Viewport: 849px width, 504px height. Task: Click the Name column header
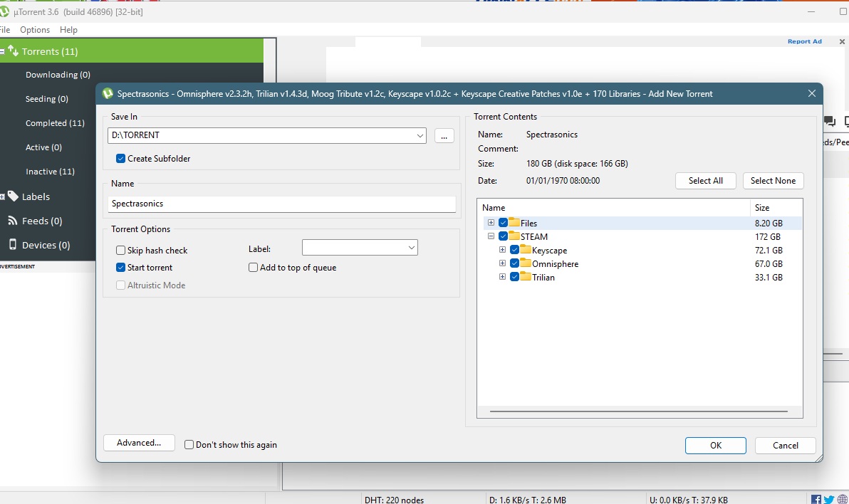pyautogui.click(x=613, y=207)
